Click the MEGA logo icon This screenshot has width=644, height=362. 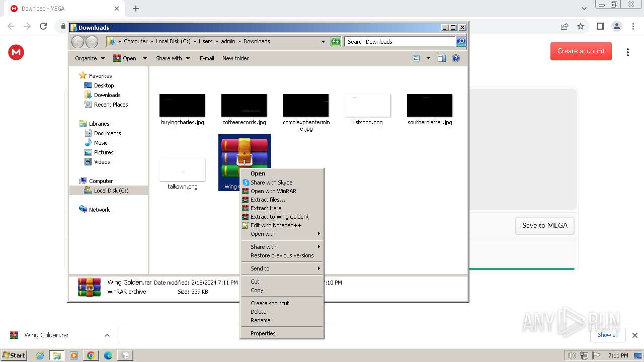[x=16, y=52]
